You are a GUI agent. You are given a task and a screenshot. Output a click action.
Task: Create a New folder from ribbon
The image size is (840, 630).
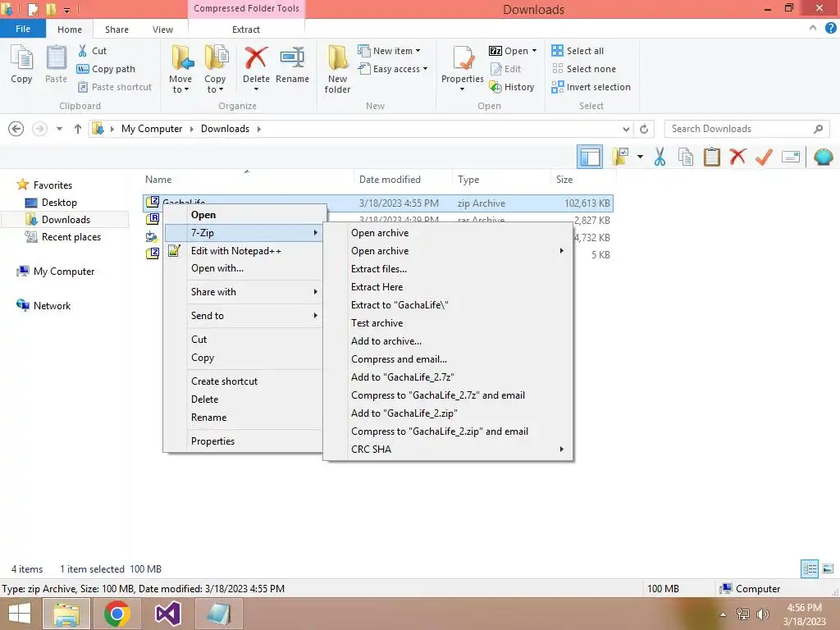(x=337, y=69)
